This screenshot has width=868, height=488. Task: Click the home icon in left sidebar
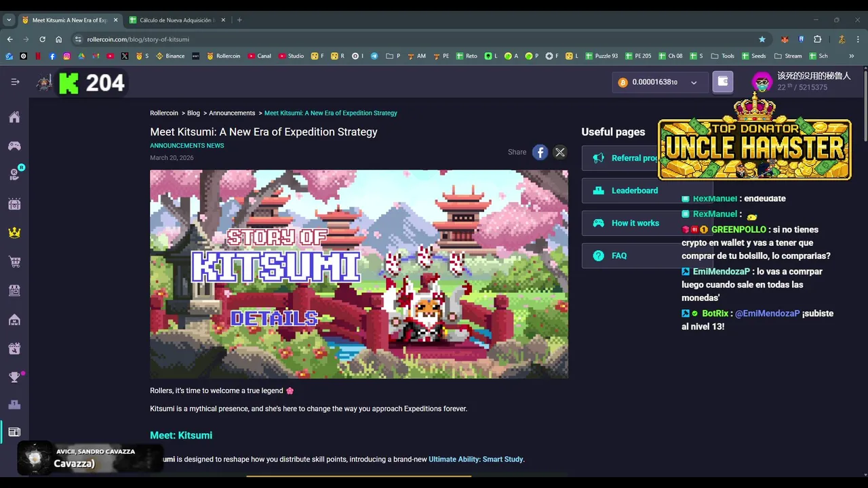point(14,117)
